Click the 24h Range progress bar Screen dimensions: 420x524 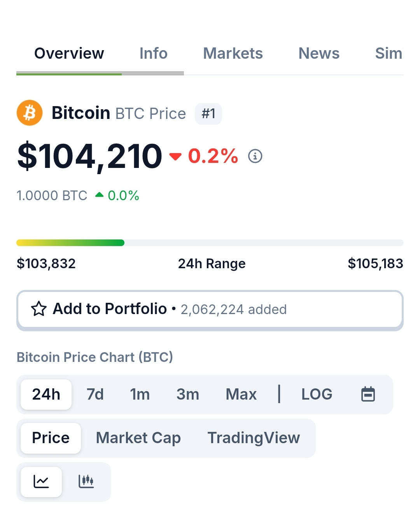click(210, 243)
